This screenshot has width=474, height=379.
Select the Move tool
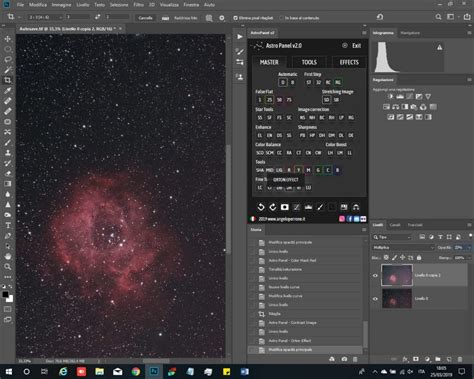(7, 39)
